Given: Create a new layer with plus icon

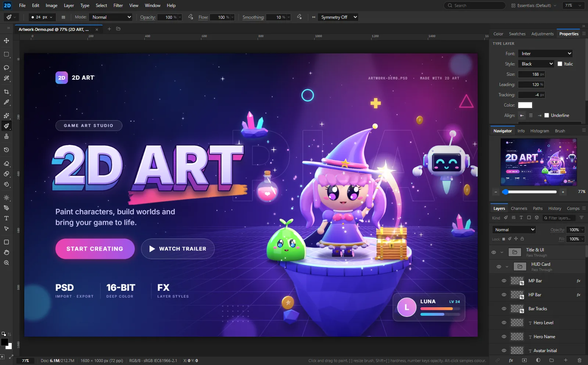Looking at the screenshot, I should click(x=566, y=360).
